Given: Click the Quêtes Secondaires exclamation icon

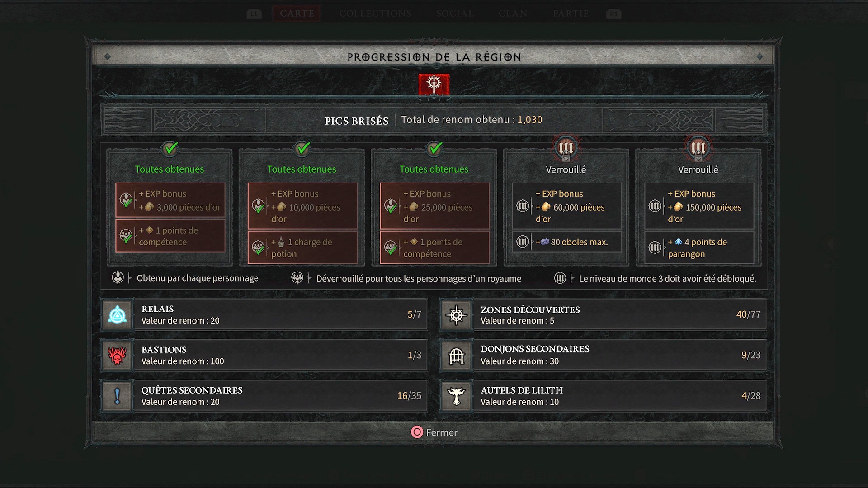Looking at the screenshot, I should (118, 396).
